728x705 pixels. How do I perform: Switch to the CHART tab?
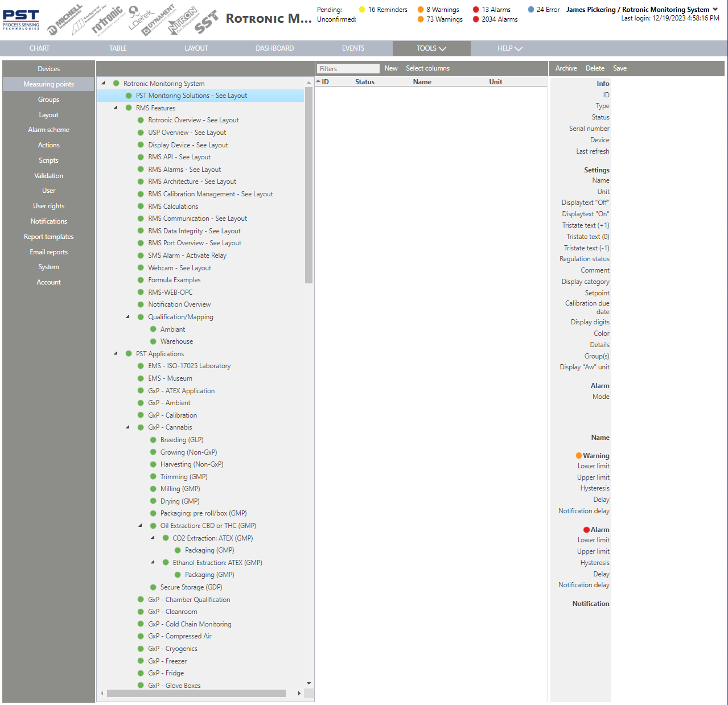point(40,48)
